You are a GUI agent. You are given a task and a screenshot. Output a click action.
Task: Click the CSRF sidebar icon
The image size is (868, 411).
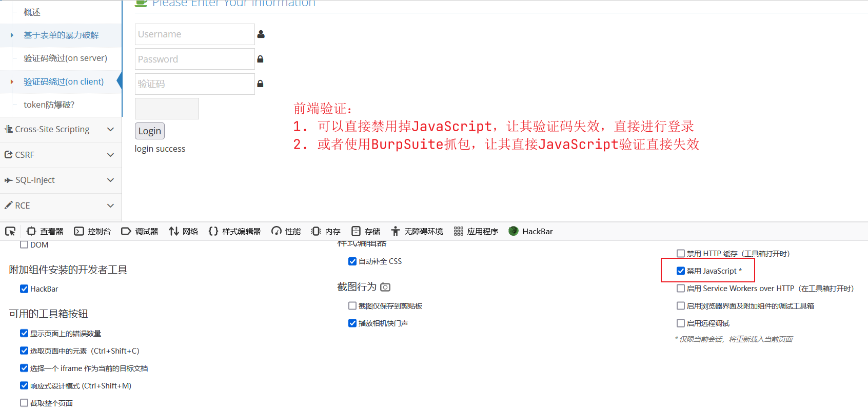coord(8,154)
